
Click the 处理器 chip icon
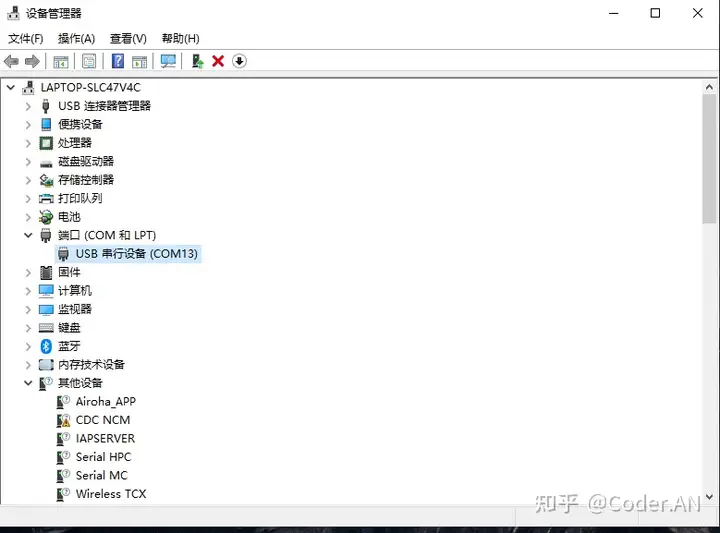46,143
